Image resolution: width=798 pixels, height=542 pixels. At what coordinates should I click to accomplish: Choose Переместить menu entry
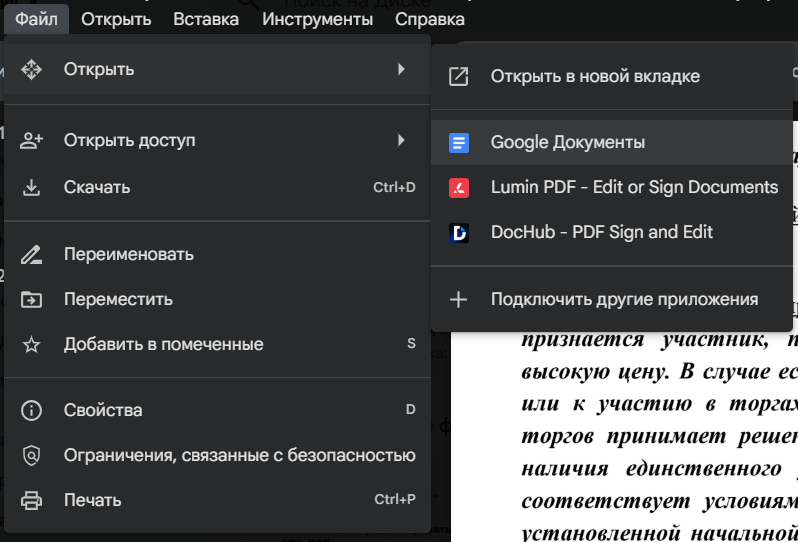coord(217,299)
